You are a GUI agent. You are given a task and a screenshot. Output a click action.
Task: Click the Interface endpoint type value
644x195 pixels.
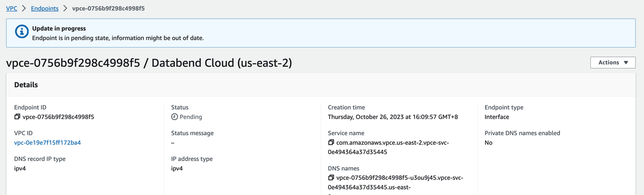pyautogui.click(x=497, y=117)
